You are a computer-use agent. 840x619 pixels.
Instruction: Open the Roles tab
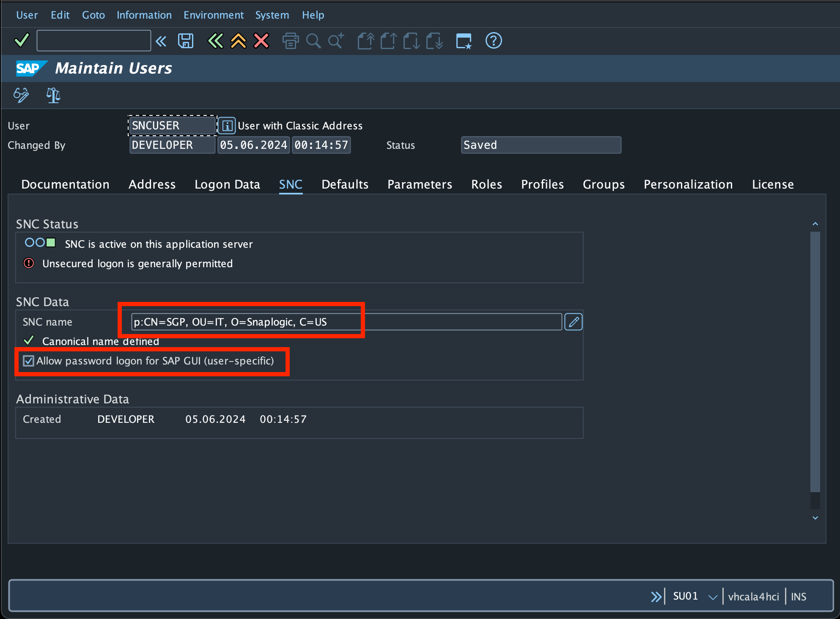click(486, 184)
